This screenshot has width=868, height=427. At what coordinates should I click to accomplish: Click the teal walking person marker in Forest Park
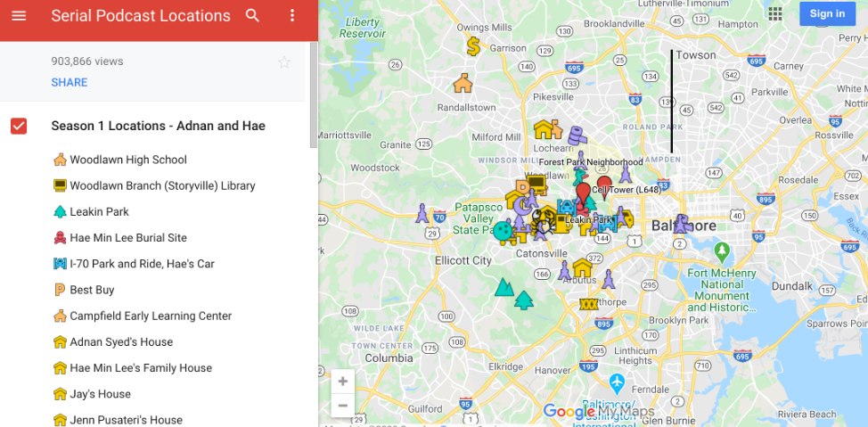[x=579, y=177]
